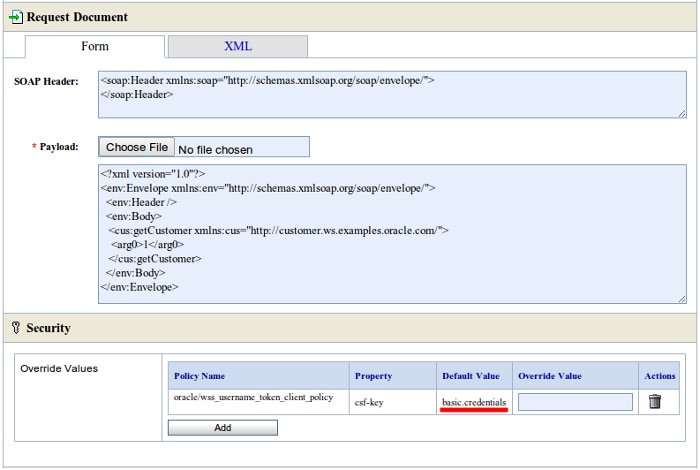Screen dimensions: 700x470
Task: Click the Security section heading
Action: (48, 328)
